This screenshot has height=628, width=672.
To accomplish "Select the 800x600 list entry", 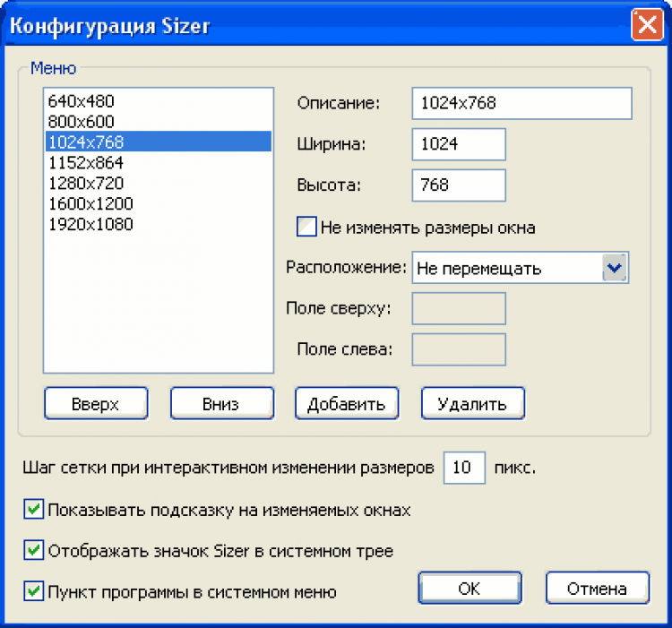I will coord(158,122).
